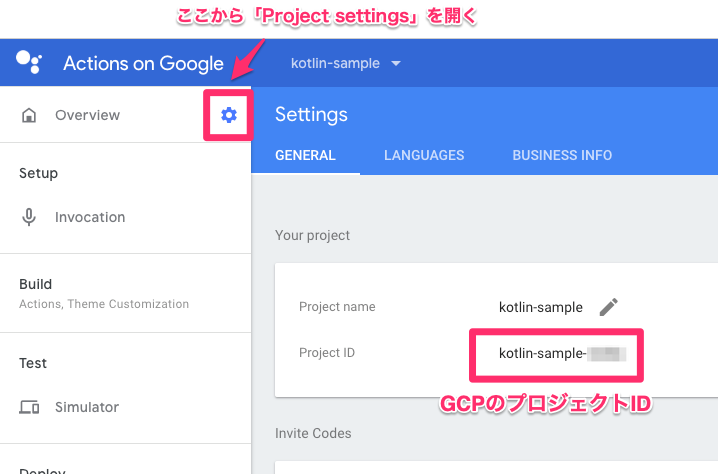Viewport: 718px width, 474px height.
Task: Click the Simulator devices icon
Action: coord(29,407)
